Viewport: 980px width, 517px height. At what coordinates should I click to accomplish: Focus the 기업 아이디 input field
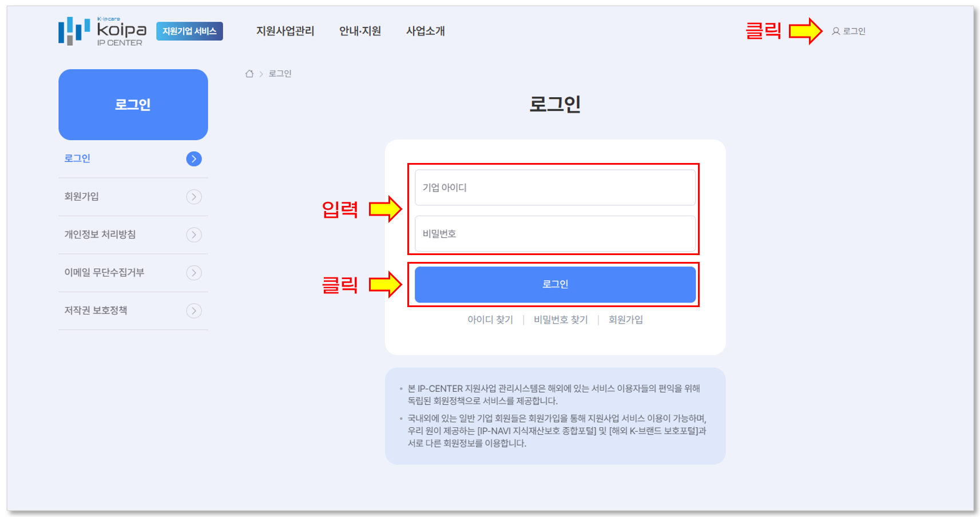click(x=555, y=188)
